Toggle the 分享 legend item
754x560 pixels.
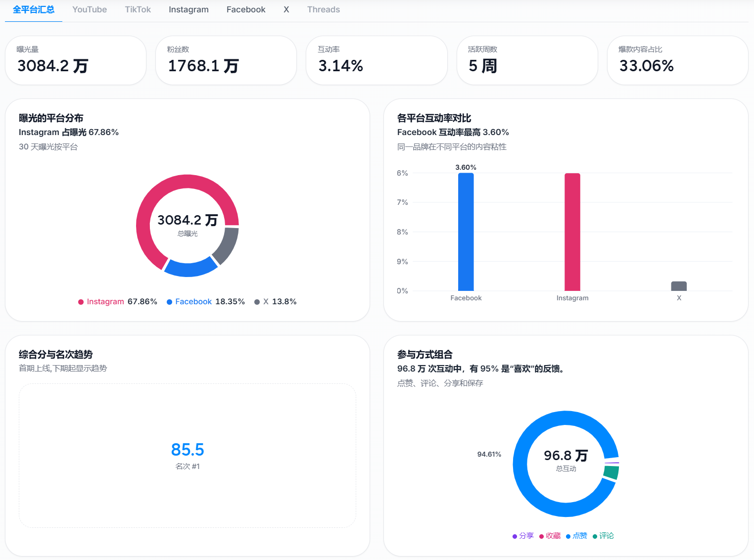click(x=523, y=536)
